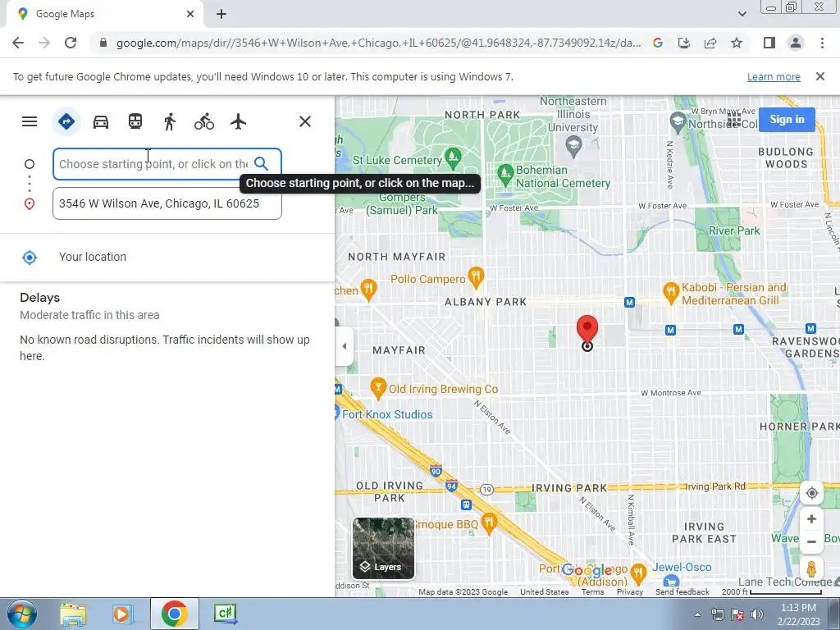
Task: Click the Bohemian National Cemetery marker
Action: pos(505,174)
